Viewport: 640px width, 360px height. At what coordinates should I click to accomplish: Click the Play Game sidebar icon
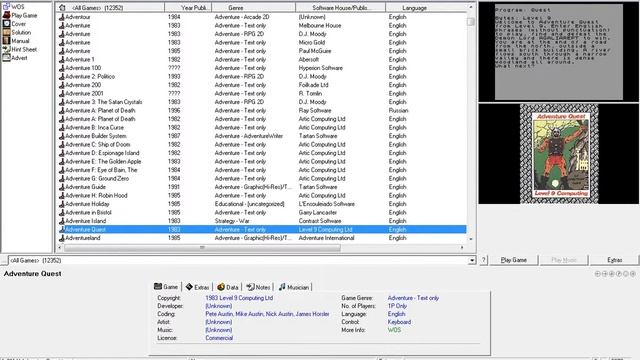pos(7,15)
